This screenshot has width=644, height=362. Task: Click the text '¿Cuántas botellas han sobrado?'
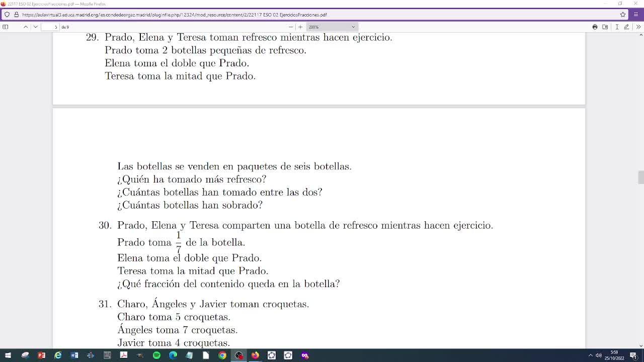(x=190, y=205)
